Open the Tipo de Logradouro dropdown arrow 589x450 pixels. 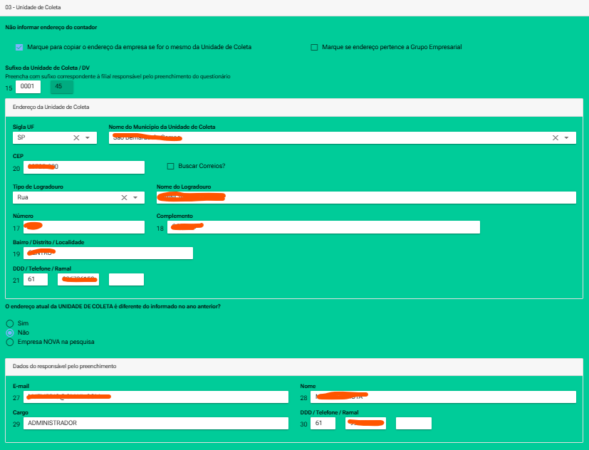point(135,198)
